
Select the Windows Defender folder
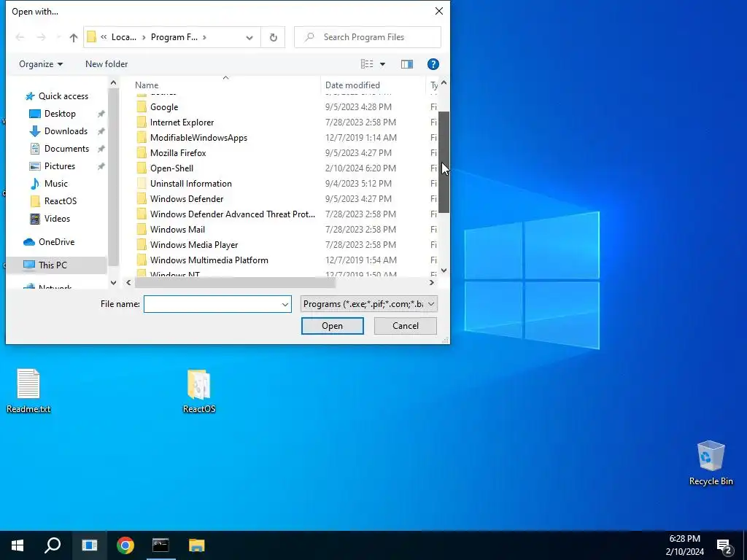point(186,198)
